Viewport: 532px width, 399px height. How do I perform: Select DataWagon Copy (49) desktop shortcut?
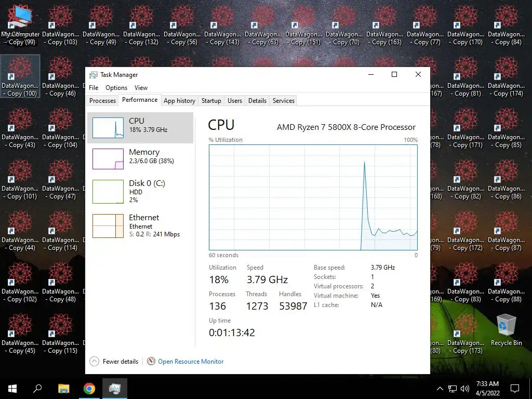(101, 25)
